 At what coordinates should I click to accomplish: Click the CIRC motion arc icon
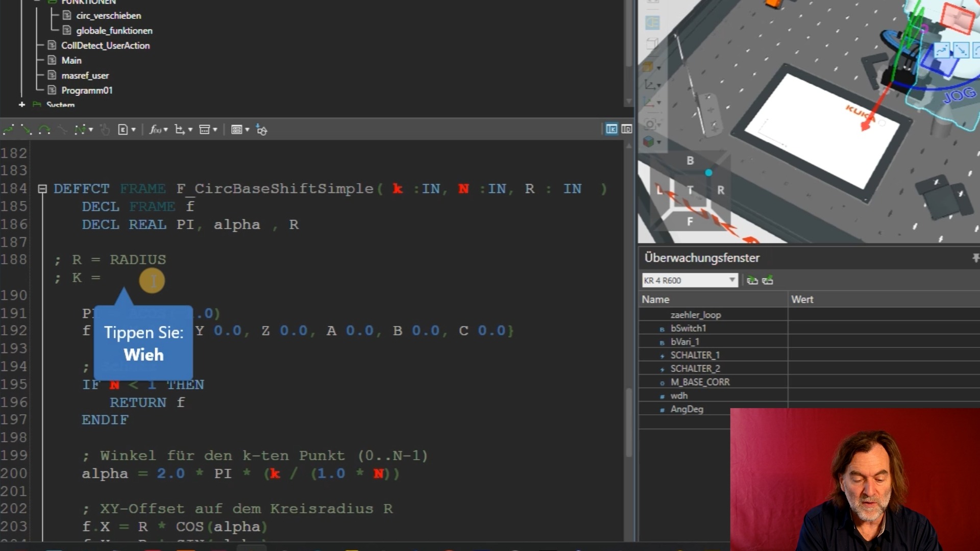tap(44, 130)
